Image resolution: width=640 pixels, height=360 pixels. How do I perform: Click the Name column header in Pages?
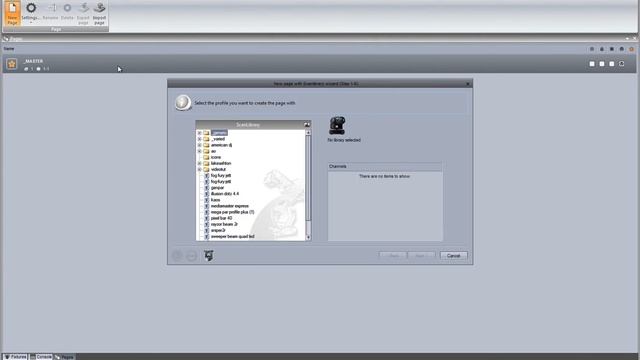click(9, 49)
